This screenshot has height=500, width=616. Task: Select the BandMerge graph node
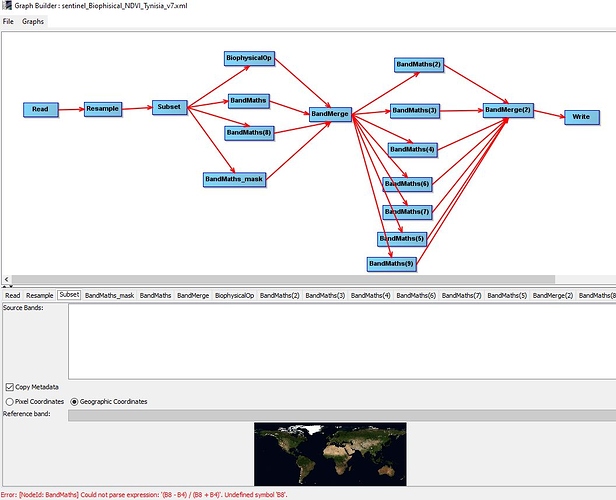pyautogui.click(x=330, y=114)
